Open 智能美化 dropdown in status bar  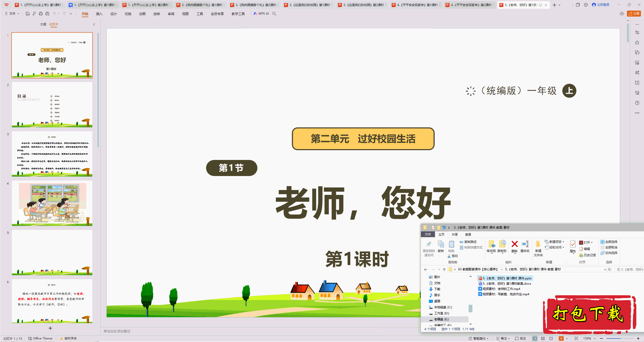(x=479, y=338)
